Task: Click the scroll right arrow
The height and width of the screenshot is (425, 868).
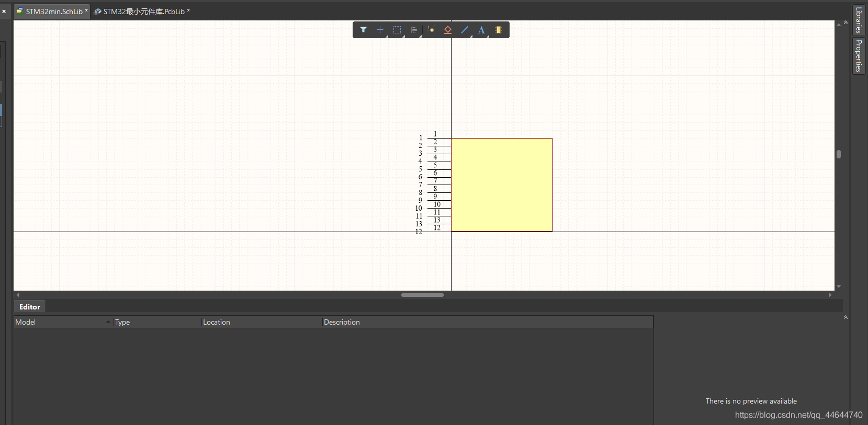Action: pyautogui.click(x=830, y=295)
